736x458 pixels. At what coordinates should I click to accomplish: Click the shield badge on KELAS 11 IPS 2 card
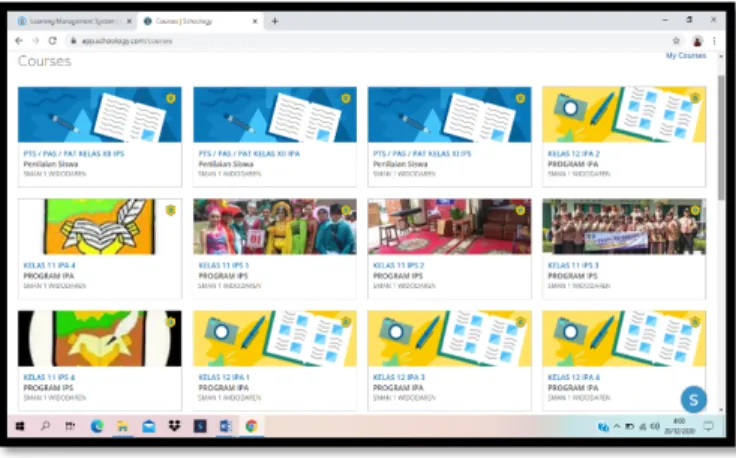click(520, 210)
